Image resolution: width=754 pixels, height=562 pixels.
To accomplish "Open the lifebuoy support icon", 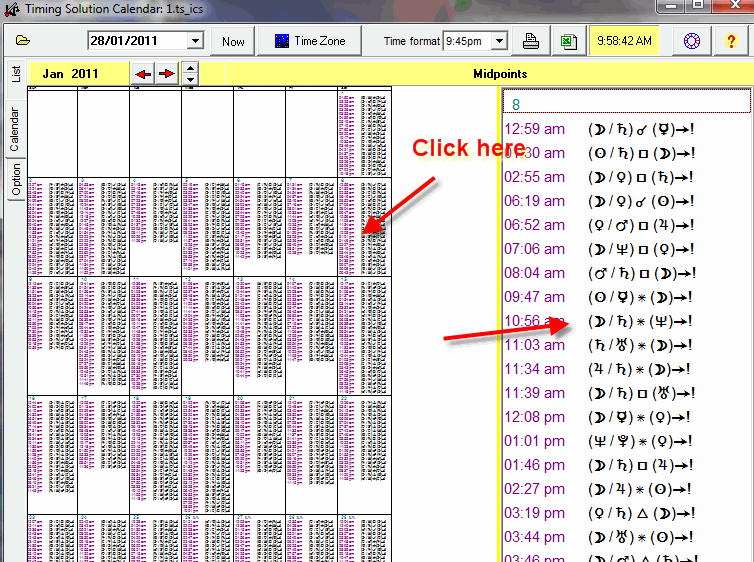I will pyautogui.click(x=692, y=41).
